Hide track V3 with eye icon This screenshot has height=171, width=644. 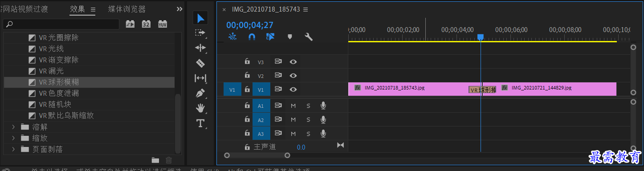(x=293, y=62)
